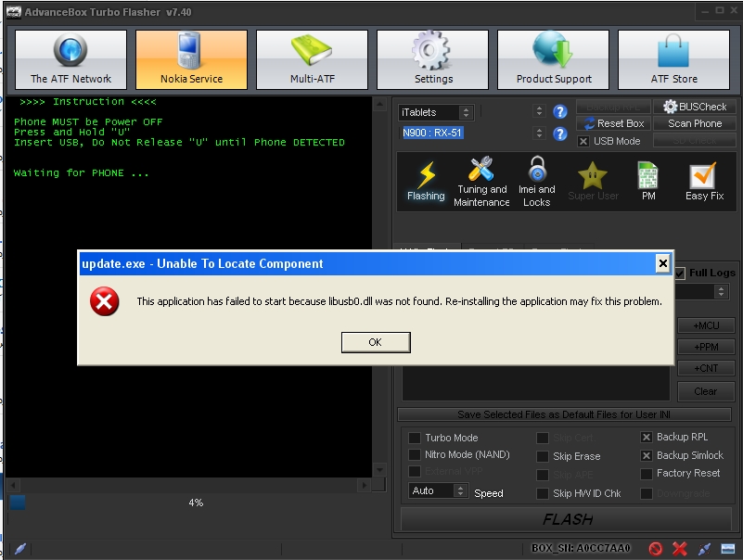The height and width of the screenshot is (560, 743).
Task: Click Save Selected Files as Default button
Action: point(564,414)
